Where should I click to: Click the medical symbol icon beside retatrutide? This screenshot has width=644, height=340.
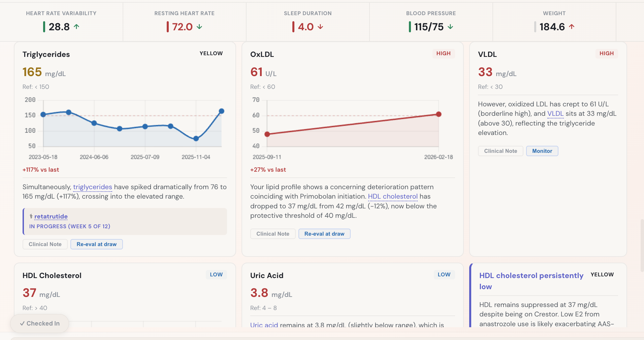(31, 216)
